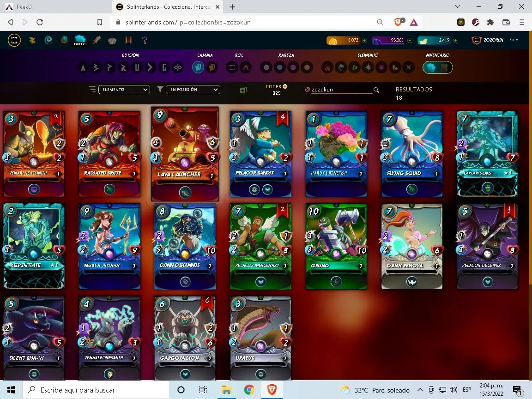This screenshot has height=399, width=532.
Task: Open the En Posesión filter dropdown
Action: tap(193, 90)
